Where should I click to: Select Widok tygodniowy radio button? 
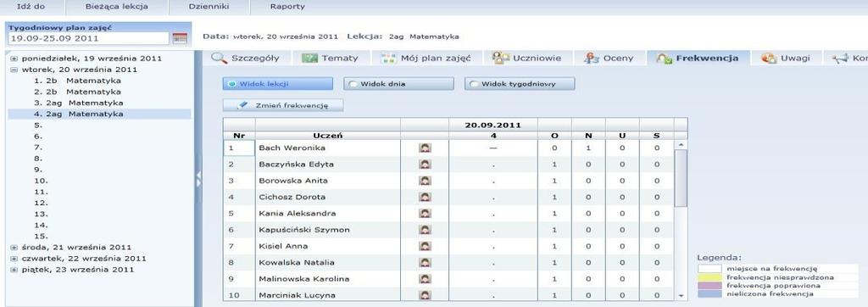474,84
